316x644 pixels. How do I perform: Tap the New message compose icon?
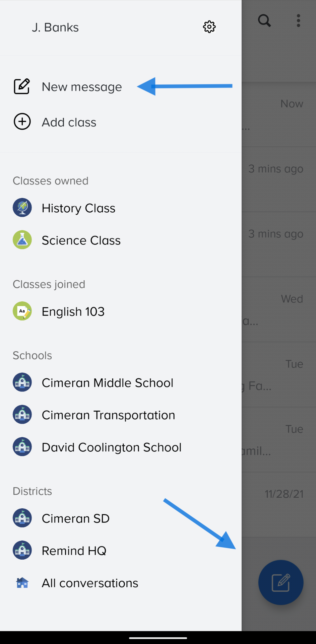[22, 87]
